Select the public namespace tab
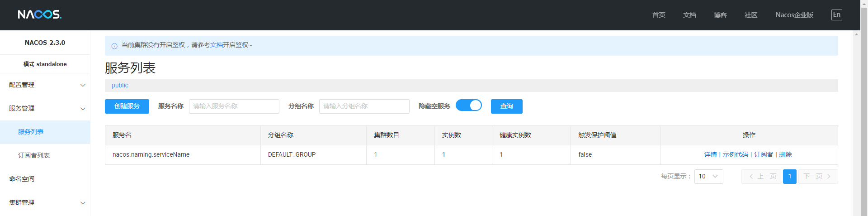The image size is (868, 216). click(120, 86)
